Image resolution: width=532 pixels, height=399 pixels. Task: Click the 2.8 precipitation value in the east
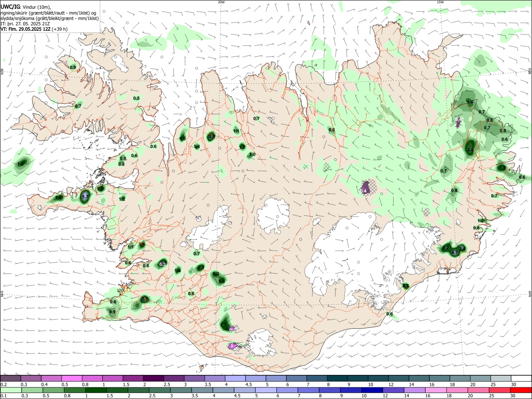470,150
